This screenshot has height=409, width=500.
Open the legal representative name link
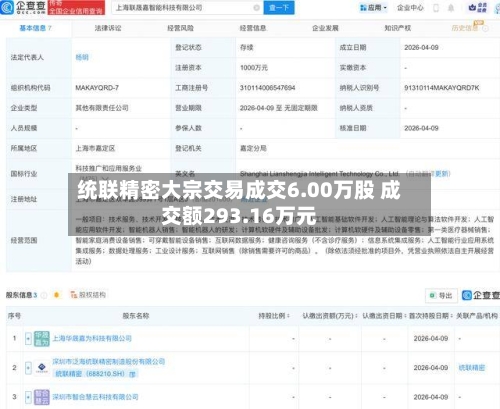pos(82,57)
